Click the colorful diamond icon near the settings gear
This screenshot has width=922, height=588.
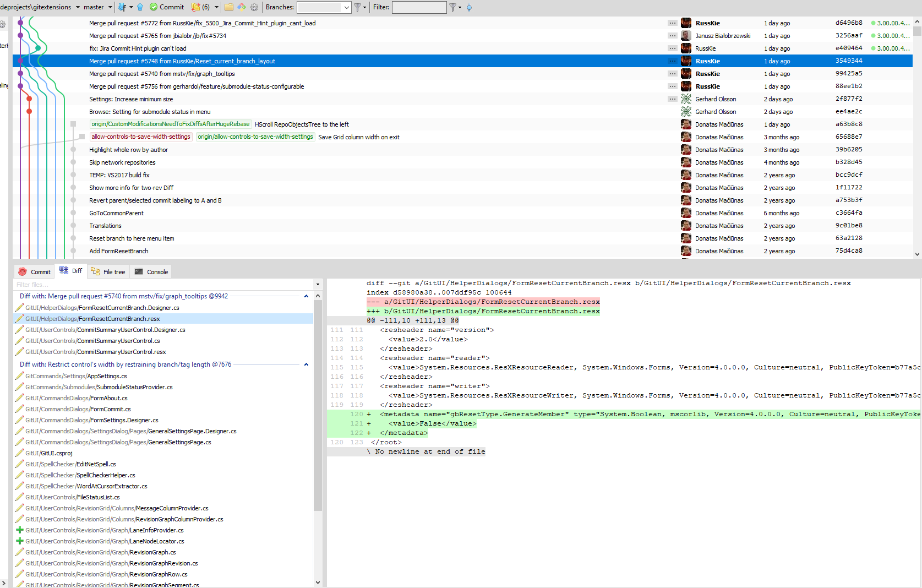pyautogui.click(x=242, y=7)
